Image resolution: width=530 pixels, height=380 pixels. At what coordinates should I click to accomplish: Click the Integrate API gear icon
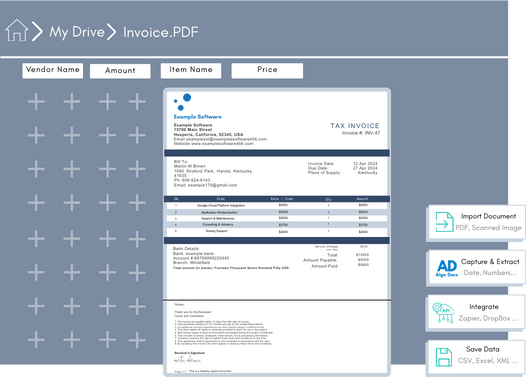point(443,313)
